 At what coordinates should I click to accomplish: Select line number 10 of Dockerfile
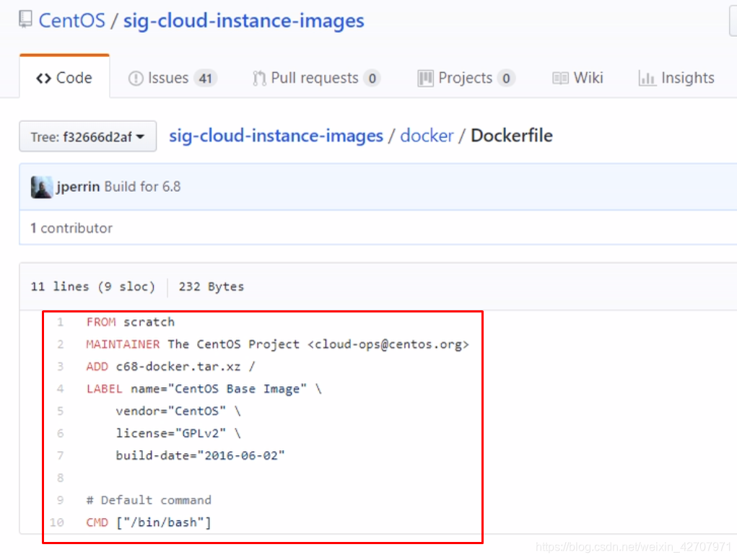(57, 522)
